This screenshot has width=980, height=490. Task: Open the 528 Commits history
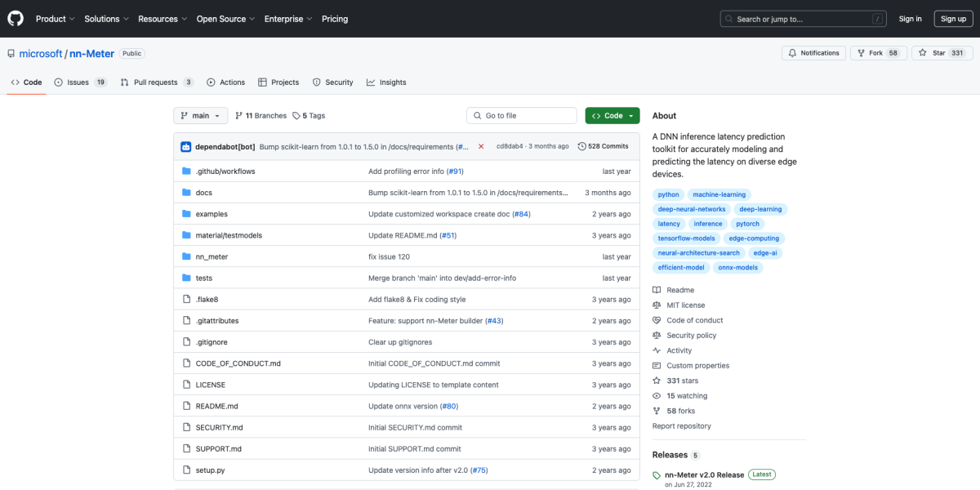604,146
